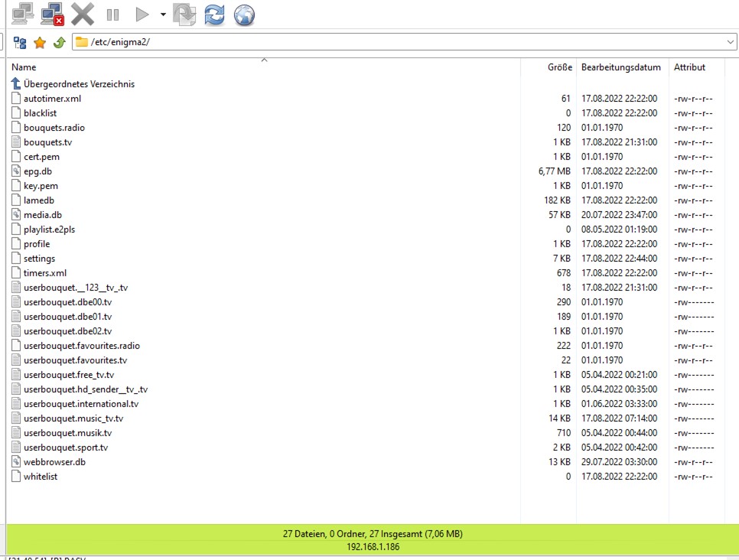This screenshot has width=739, height=560.
Task: Pause the transfer with pause icon
Action: (112, 15)
